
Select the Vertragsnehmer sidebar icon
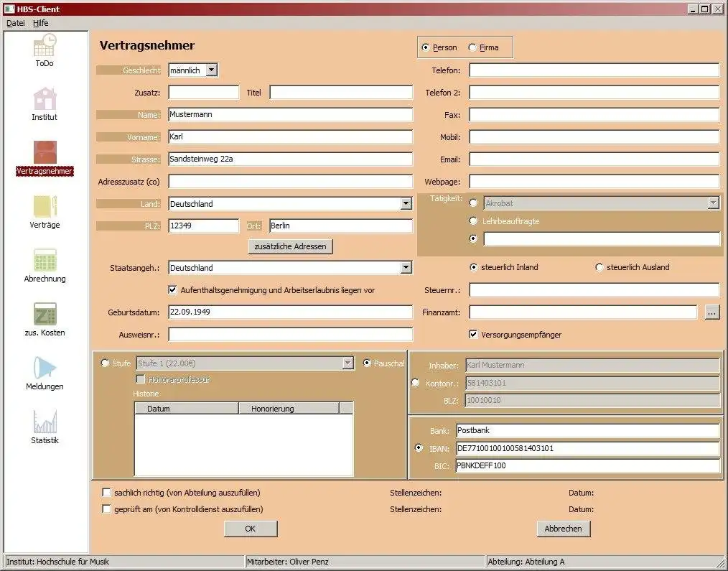pos(45,152)
